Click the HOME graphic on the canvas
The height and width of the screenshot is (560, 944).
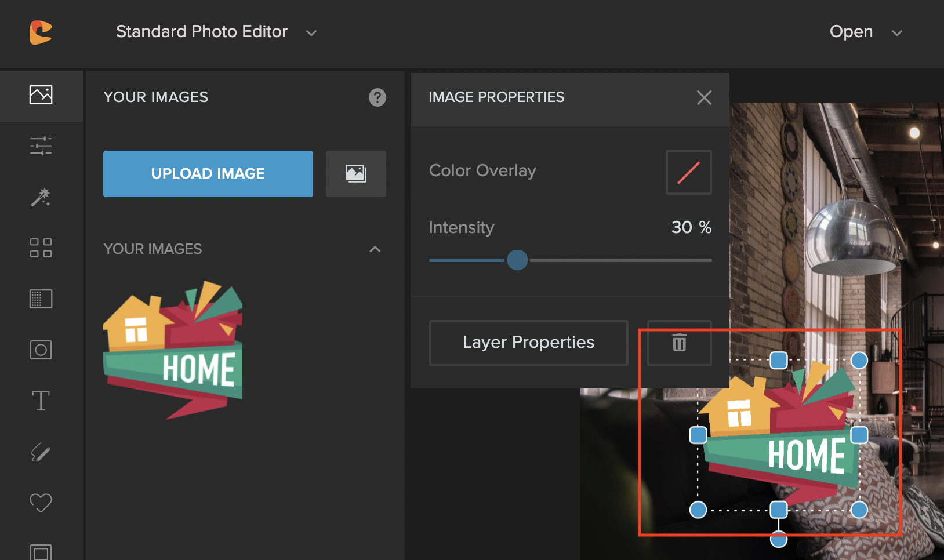coord(779,435)
